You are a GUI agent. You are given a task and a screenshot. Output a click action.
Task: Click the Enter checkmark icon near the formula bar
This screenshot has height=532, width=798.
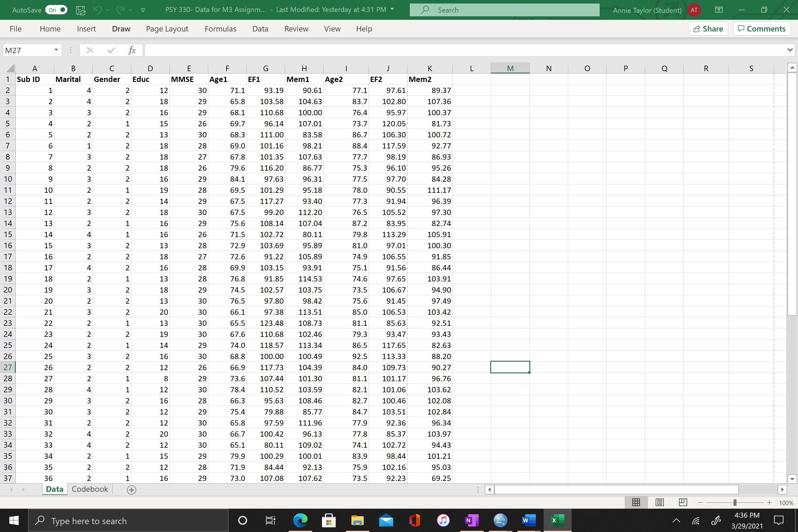coord(111,50)
